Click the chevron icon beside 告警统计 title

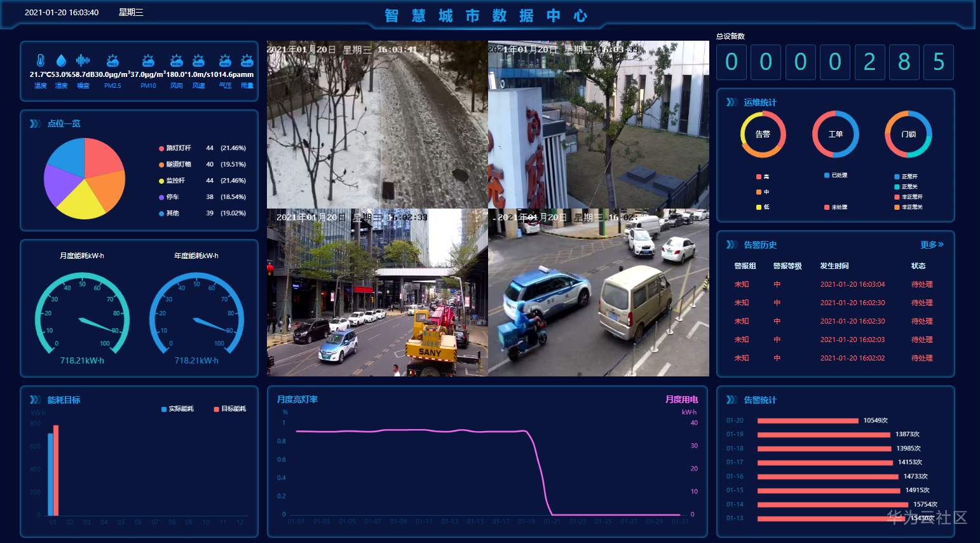(x=732, y=400)
